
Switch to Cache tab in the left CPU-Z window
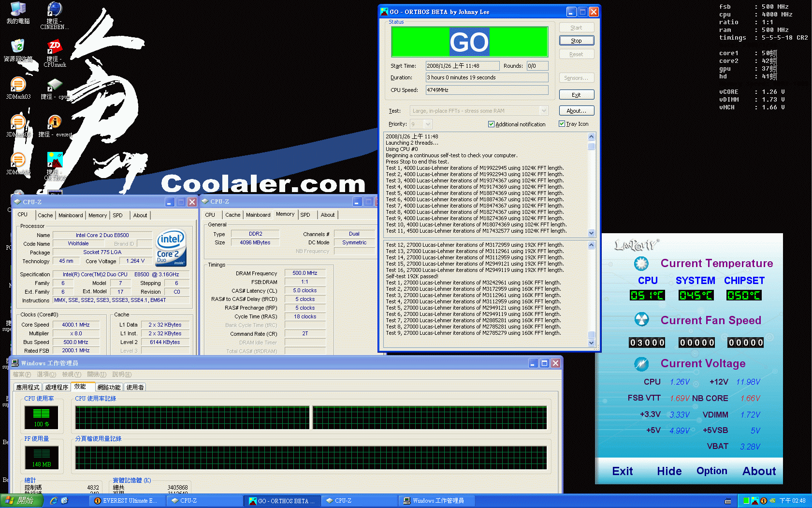45,215
